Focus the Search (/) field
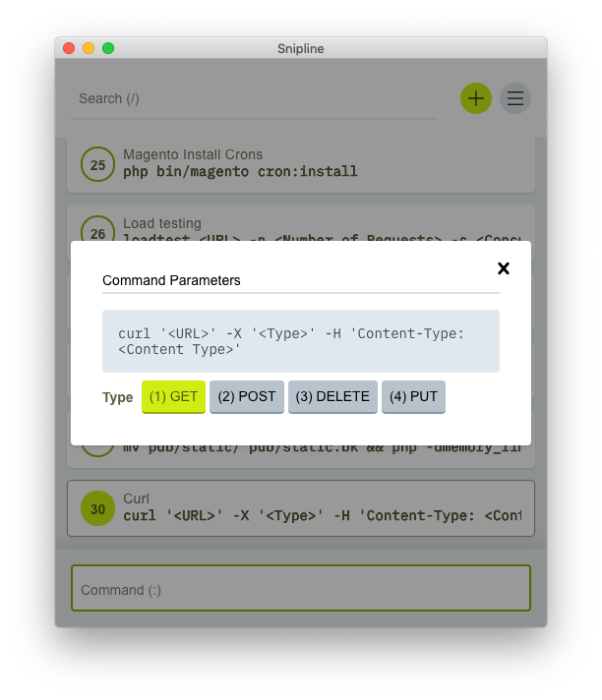Viewport: 602px width, 700px height. pos(254,98)
